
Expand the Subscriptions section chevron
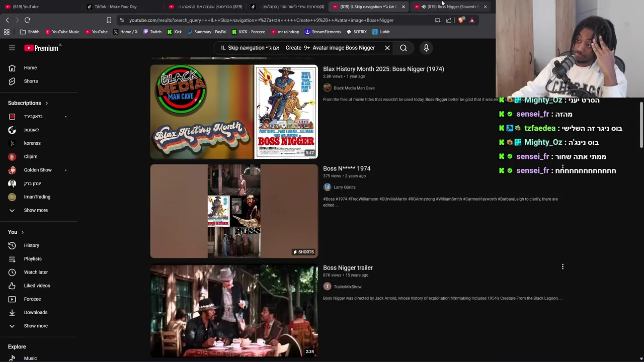pyautogui.click(x=46, y=103)
